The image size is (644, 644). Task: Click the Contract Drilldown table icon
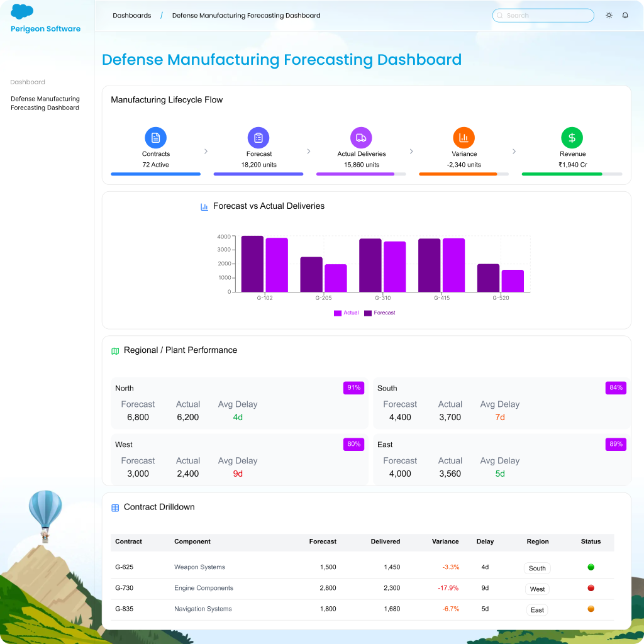115,508
